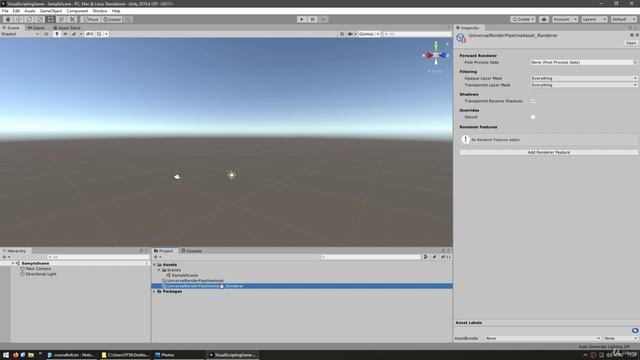Open the Window menu
This screenshot has width=640, height=360.
[x=100, y=11]
